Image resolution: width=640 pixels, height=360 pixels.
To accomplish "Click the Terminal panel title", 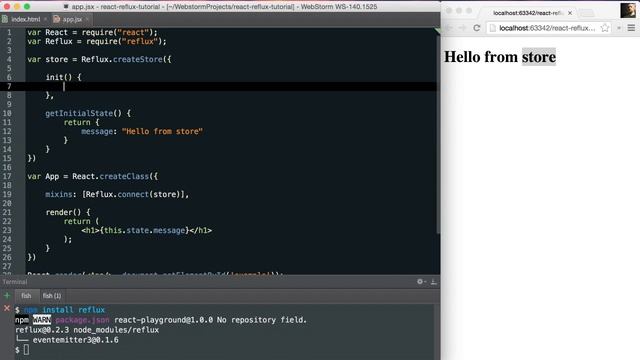I will click(15, 282).
